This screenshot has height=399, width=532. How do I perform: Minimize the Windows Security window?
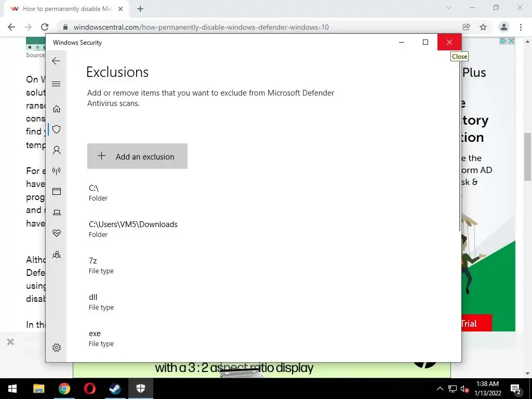click(402, 42)
